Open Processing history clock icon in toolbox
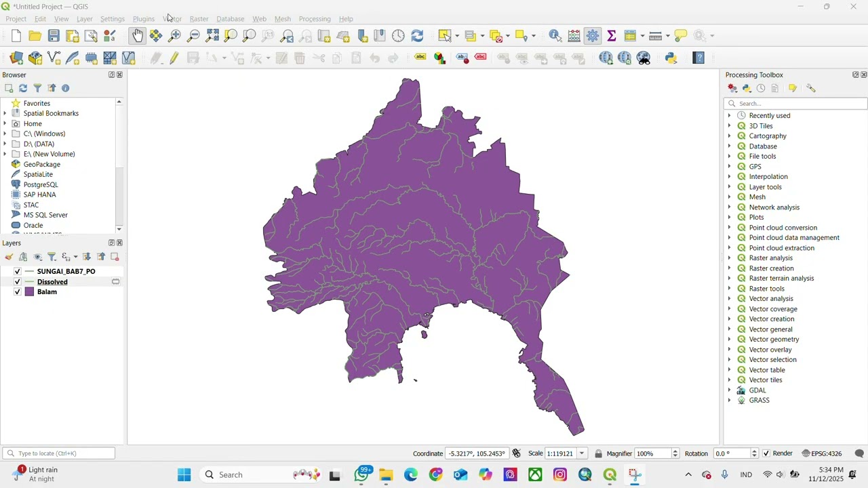 click(x=762, y=88)
